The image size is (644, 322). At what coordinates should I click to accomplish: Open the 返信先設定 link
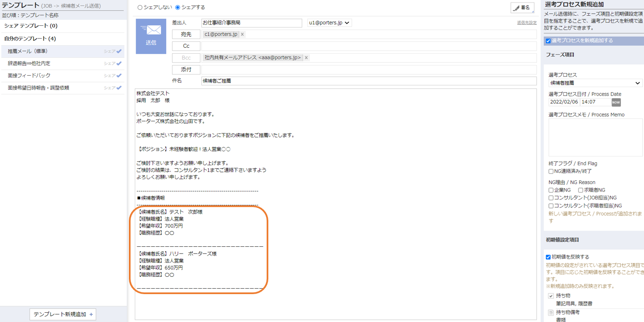(527, 23)
